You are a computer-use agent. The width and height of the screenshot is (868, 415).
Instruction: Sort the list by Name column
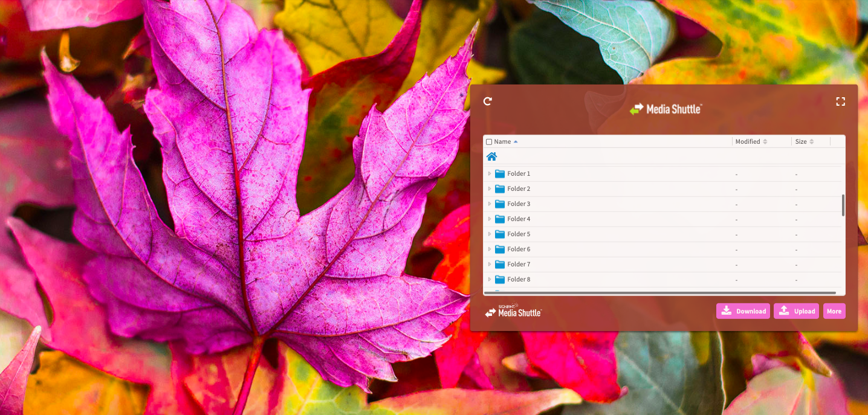pos(503,142)
